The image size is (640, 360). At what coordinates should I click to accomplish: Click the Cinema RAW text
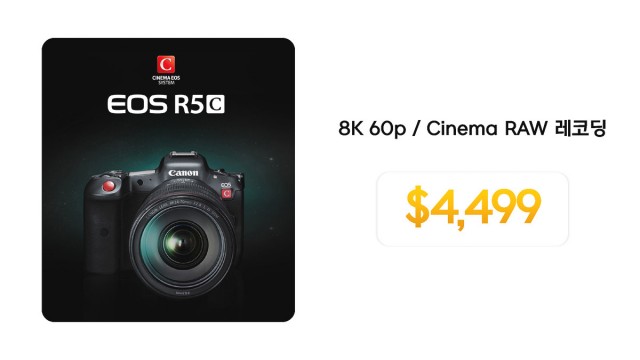[x=487, y=129]
